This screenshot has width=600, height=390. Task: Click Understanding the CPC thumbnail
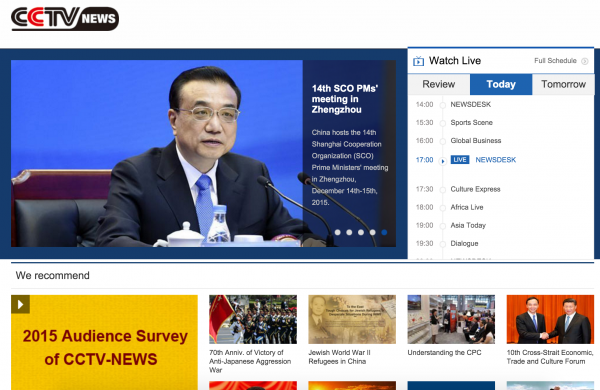click(x=451, y=319)
